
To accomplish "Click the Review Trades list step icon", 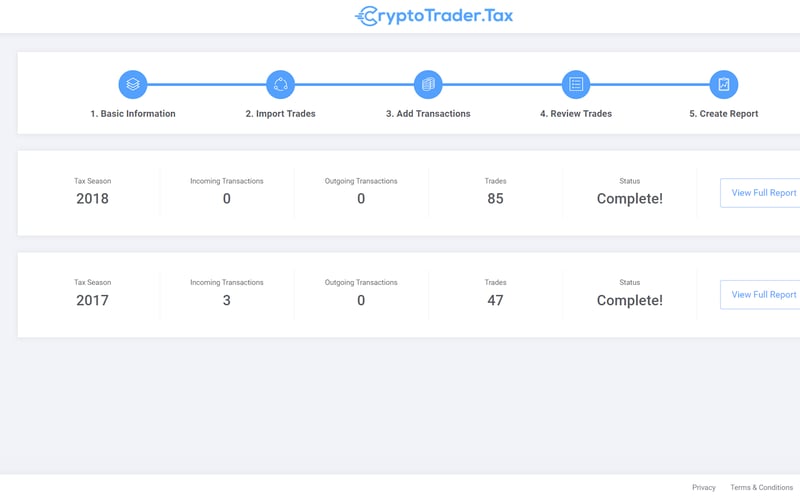I will 576,84.
